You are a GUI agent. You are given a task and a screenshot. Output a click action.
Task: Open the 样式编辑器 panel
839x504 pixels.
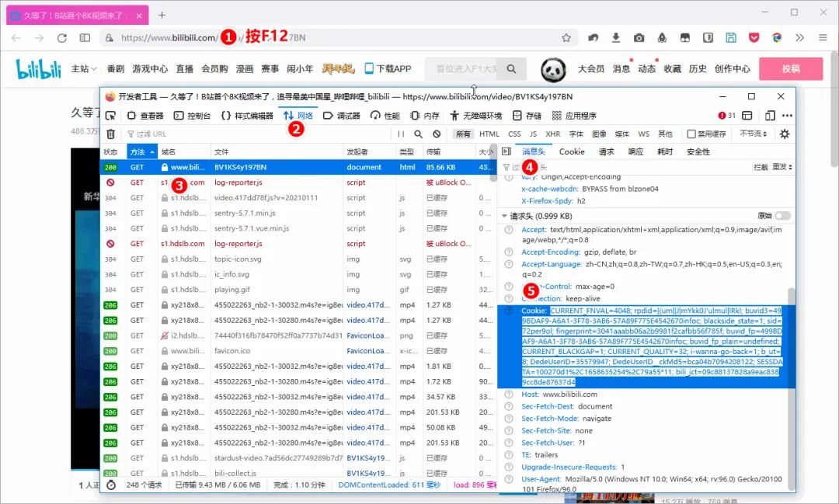(x=247, y=116)
